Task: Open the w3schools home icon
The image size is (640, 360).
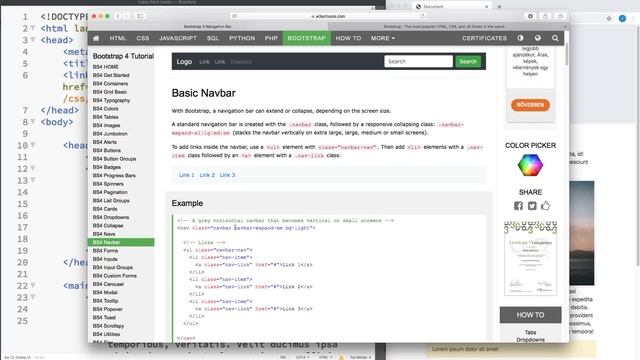Action: 96,38
